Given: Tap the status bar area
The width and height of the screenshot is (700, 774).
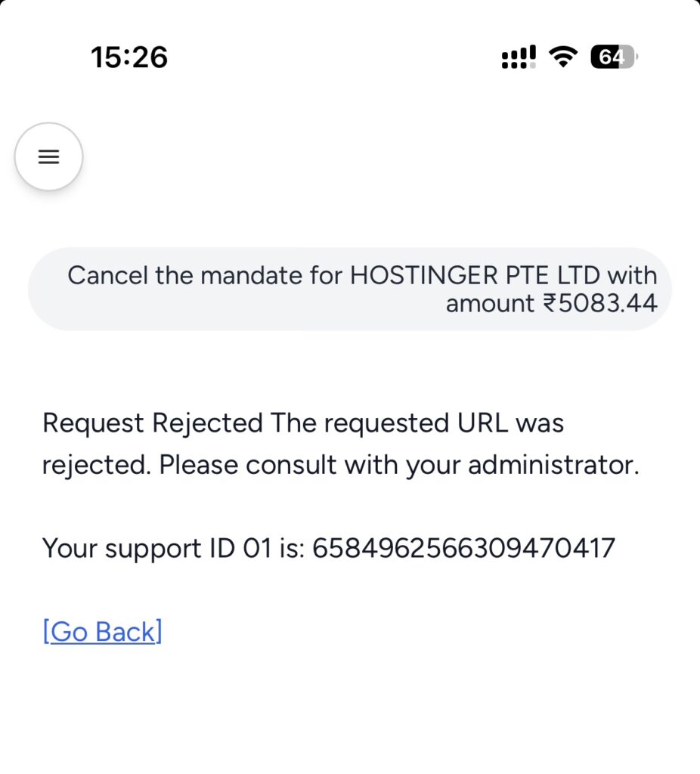Looking at the screenshot, I should 350,57.
